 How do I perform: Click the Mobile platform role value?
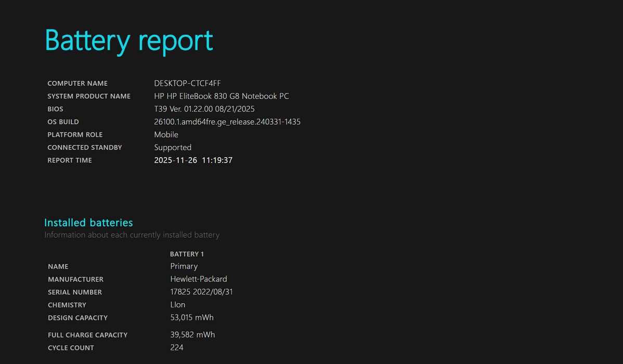166,135
